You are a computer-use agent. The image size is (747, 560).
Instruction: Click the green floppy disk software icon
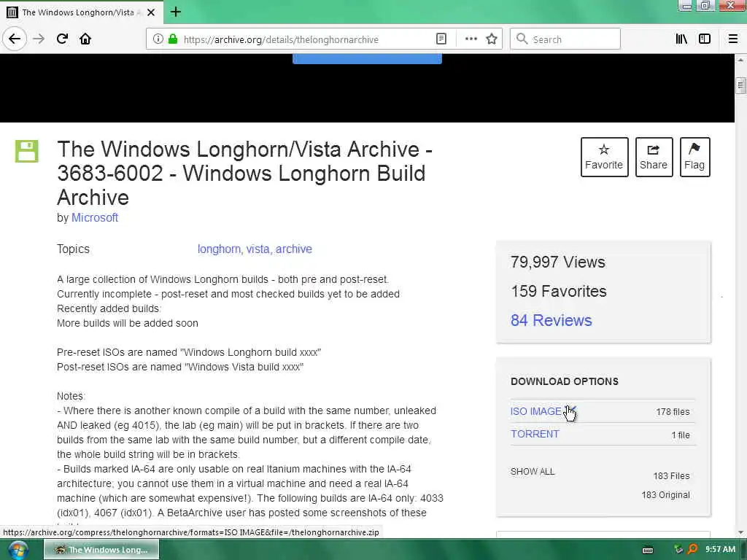(27, 152)
